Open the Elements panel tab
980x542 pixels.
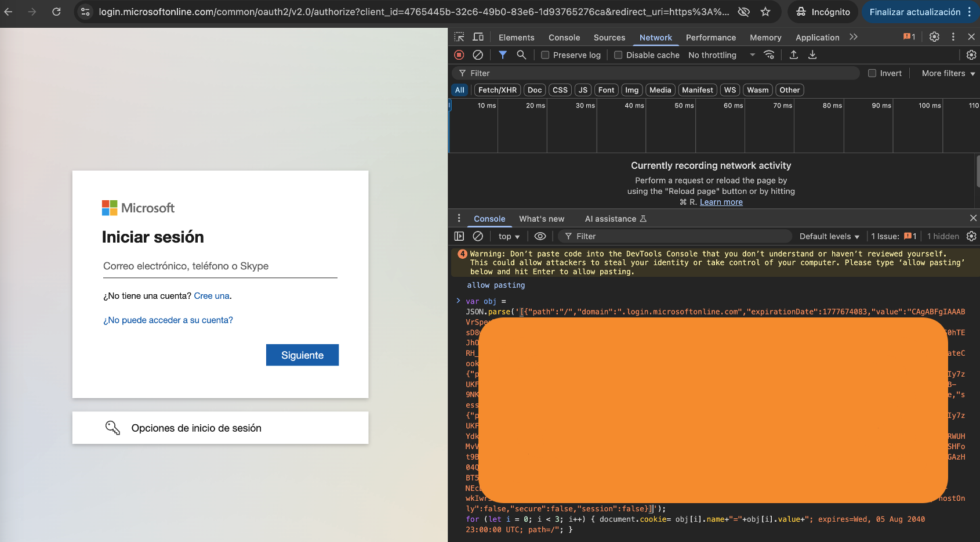[x=516, y=37]
